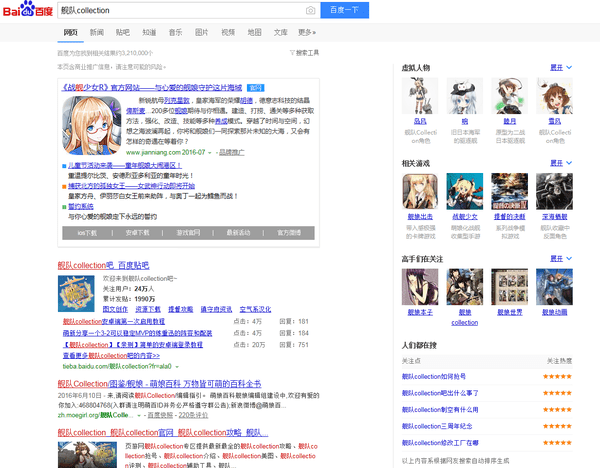This screenshot has height=468, width=600.
Task: Open the 萌娘百科 舰队Collection result title
Action: click(x=160, y=384)
